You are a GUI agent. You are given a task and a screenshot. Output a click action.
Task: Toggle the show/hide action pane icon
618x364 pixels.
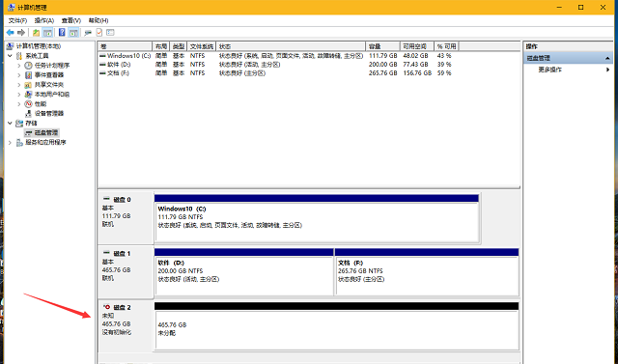pos(73,32)
